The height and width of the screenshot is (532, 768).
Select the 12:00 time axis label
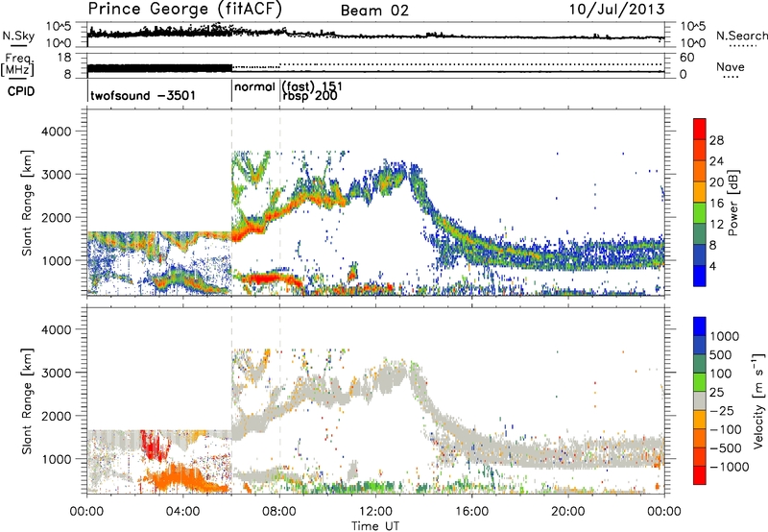(x=375, y=512)
